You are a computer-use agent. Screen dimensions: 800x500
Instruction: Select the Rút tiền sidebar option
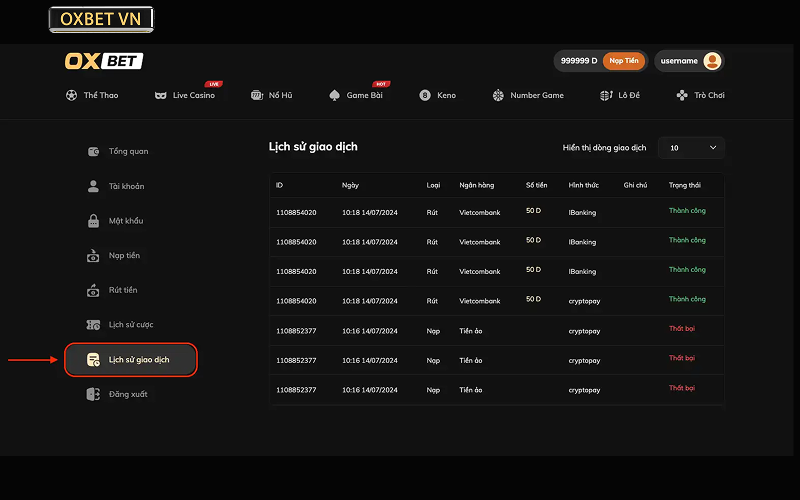[x=123, y=290]
